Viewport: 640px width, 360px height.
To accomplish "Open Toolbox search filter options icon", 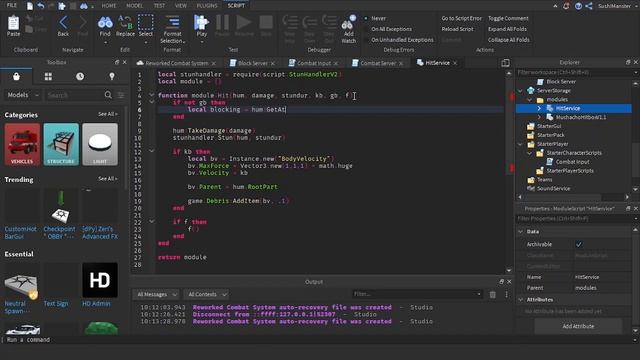I will (x=121, y=95).
